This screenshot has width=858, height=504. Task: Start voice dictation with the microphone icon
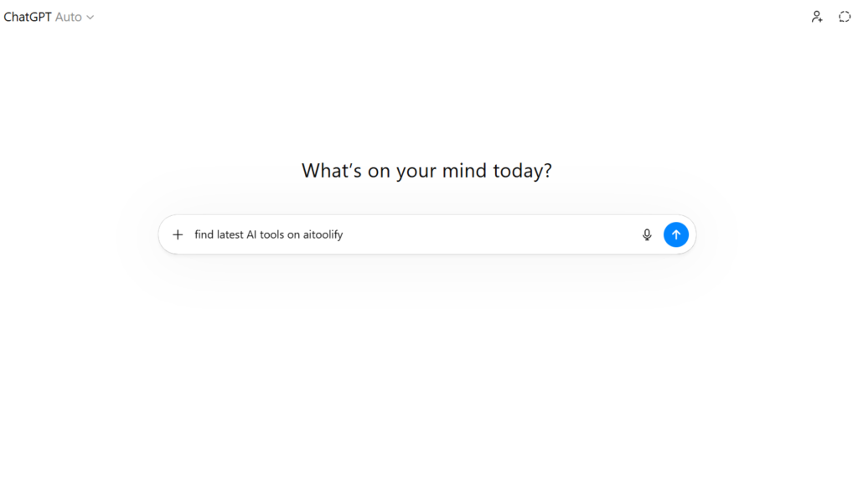[x=647, y=234]
